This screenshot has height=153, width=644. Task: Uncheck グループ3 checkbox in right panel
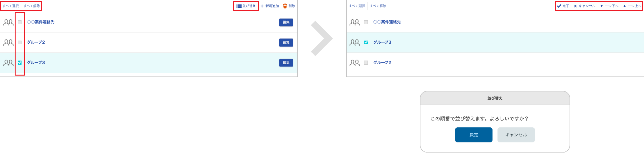[x=366, y=42]
